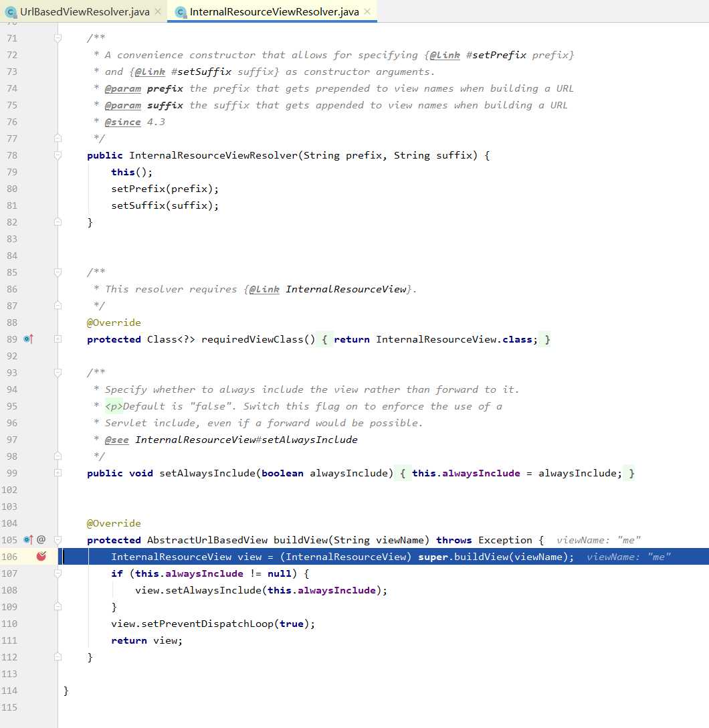Click 'return view;' on line 111

pos(146,640)
